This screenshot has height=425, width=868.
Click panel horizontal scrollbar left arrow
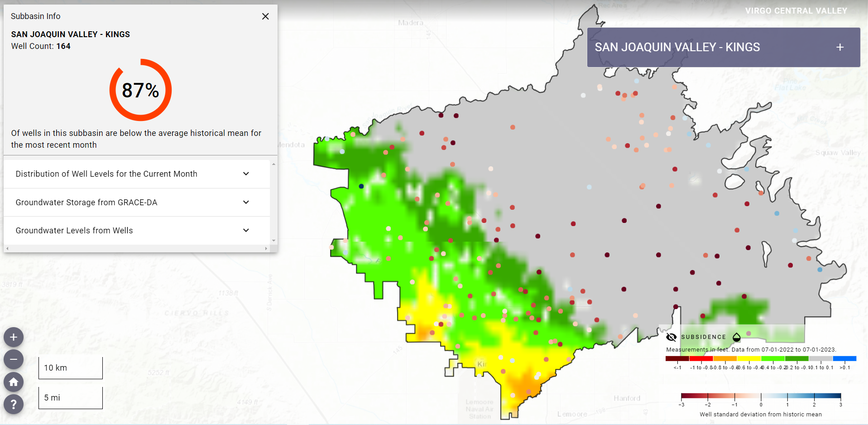coord(7,248)
